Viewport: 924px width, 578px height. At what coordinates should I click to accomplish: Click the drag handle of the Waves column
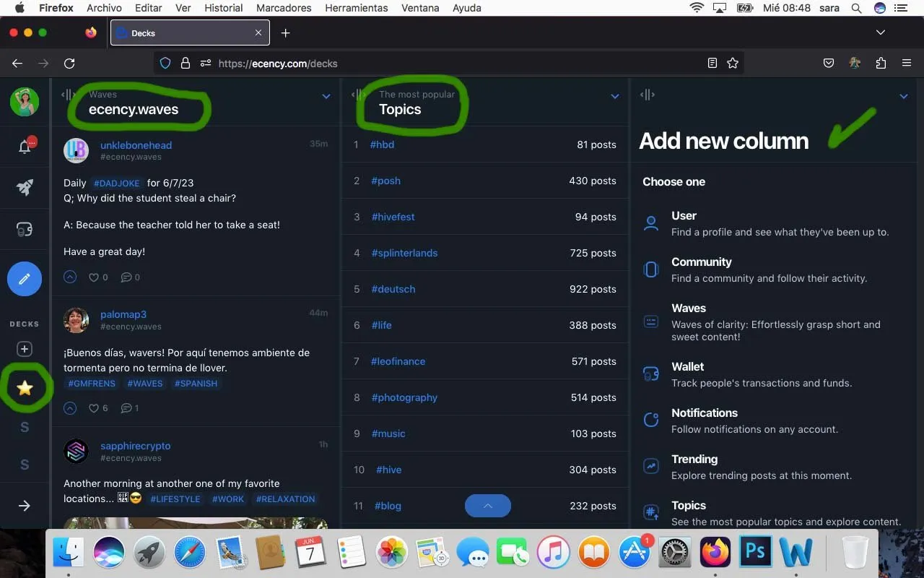[x=69, y=95]
